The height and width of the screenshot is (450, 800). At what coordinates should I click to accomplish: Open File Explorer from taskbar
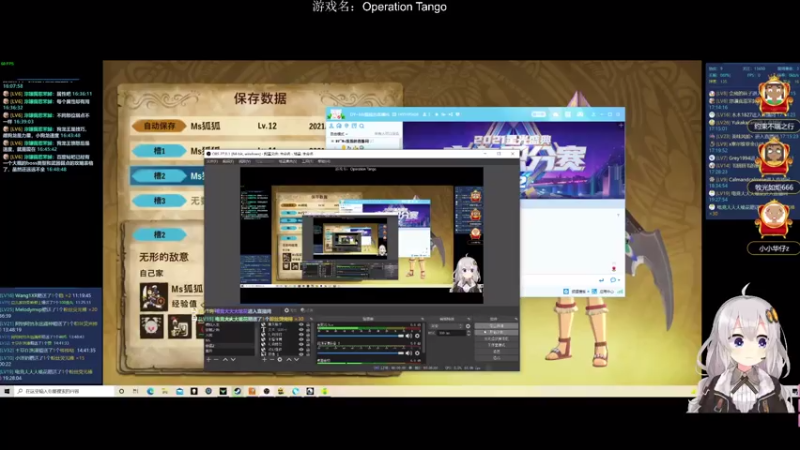pyautogui.click(x=164, y=391)
